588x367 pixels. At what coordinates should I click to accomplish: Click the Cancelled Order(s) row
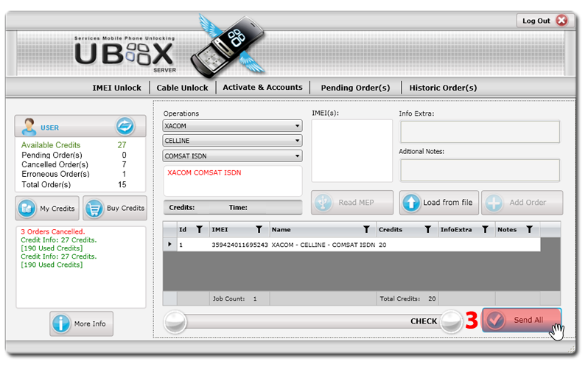pos(74,164)
